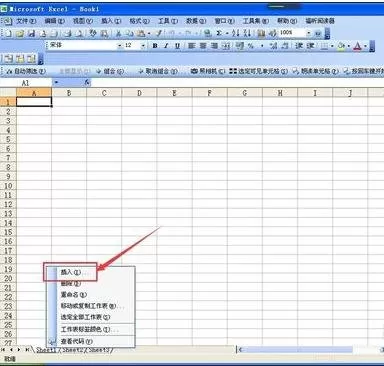Click the Cut scissors icon
The image size is (384, 366).
tap(118, 33)
